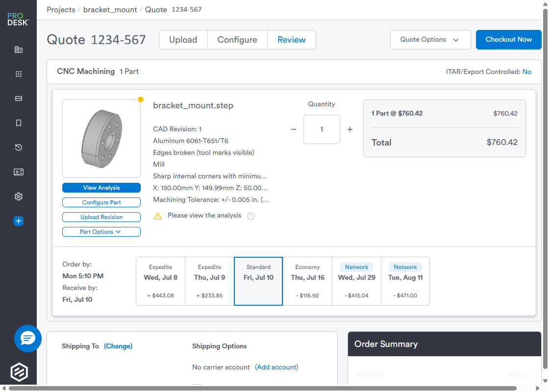This screenshot has width=549, height=392.
Task: Click the quantity input field
Action: [322, 129]
